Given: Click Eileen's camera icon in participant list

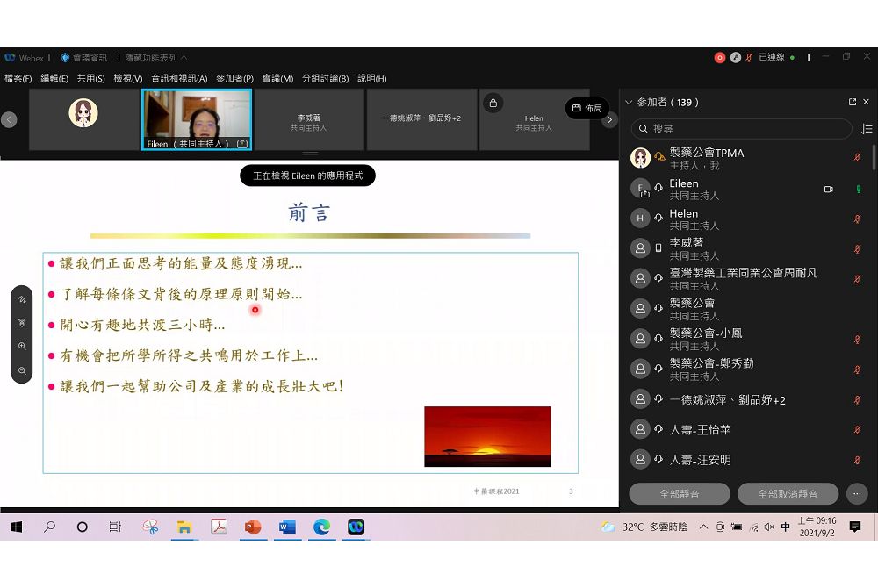Looking at the screenshot, I should 828,189.
